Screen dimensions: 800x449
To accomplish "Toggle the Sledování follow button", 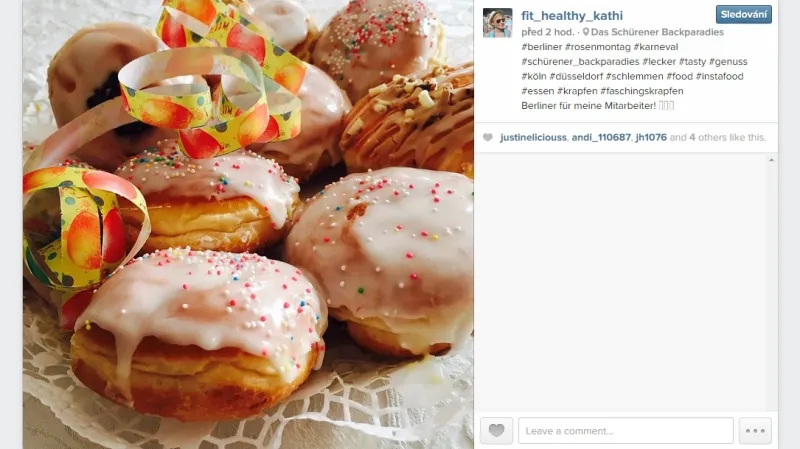I will [743, 14].
